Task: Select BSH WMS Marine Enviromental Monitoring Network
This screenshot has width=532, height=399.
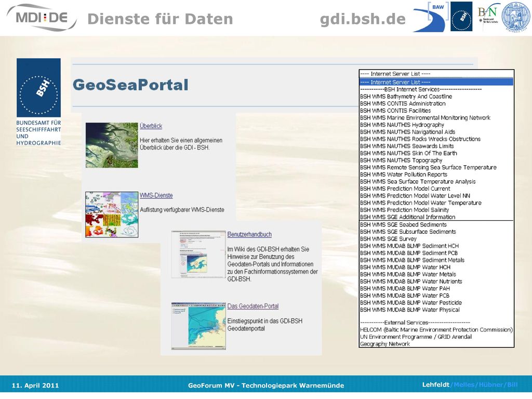Action: pyautogui.click(x=436, y=118)
